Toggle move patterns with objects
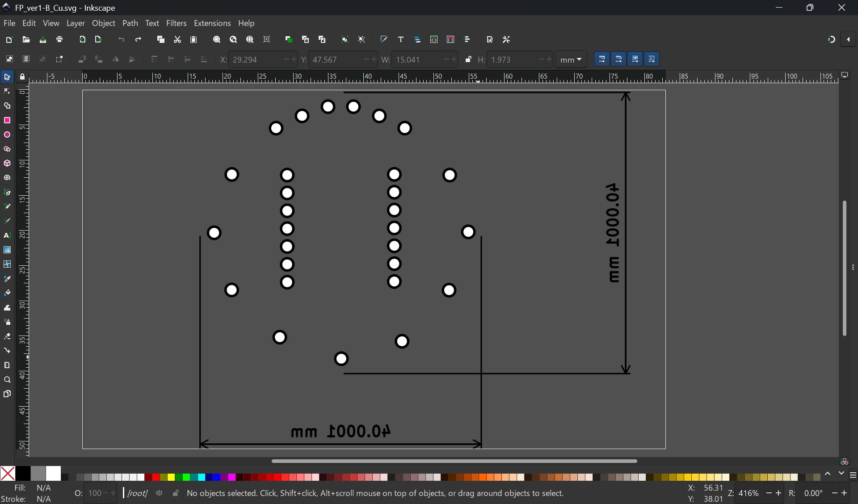858x504 pixels. click(652, 59)
